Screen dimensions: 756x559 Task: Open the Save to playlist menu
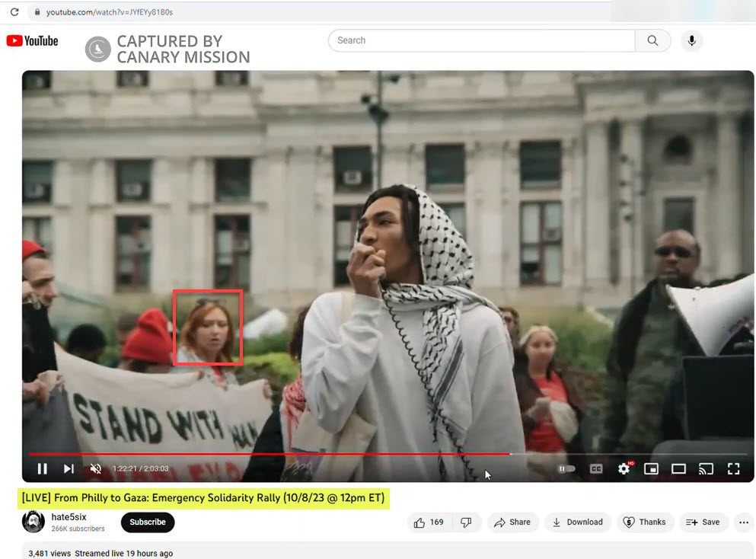[702, 522]
